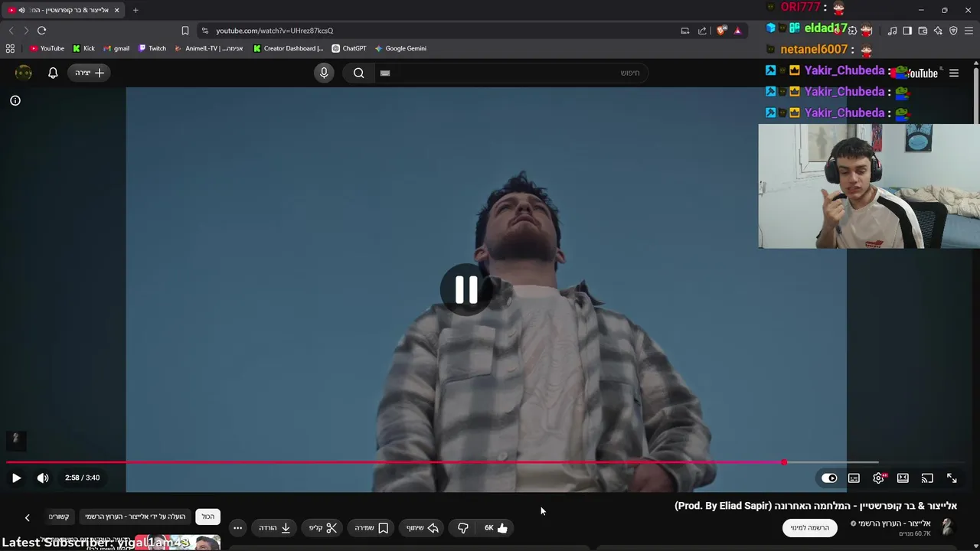Go forward with browser forward arrow

tap(26, 31)
